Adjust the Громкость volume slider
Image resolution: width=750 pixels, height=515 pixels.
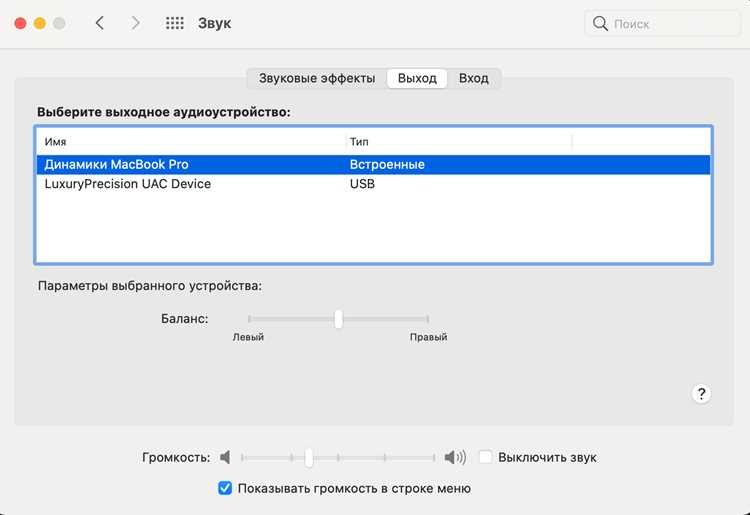pyautogui.click(x=309, y=458)
